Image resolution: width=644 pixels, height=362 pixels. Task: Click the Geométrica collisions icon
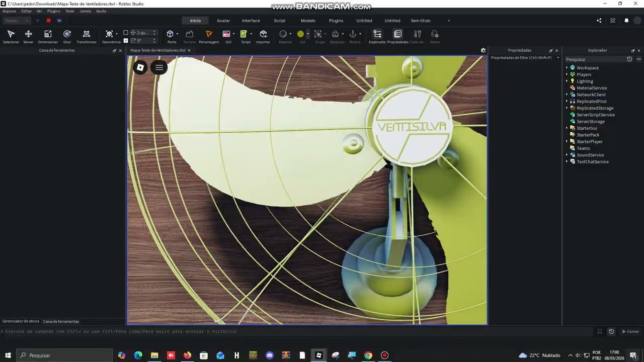coord(109,34)
